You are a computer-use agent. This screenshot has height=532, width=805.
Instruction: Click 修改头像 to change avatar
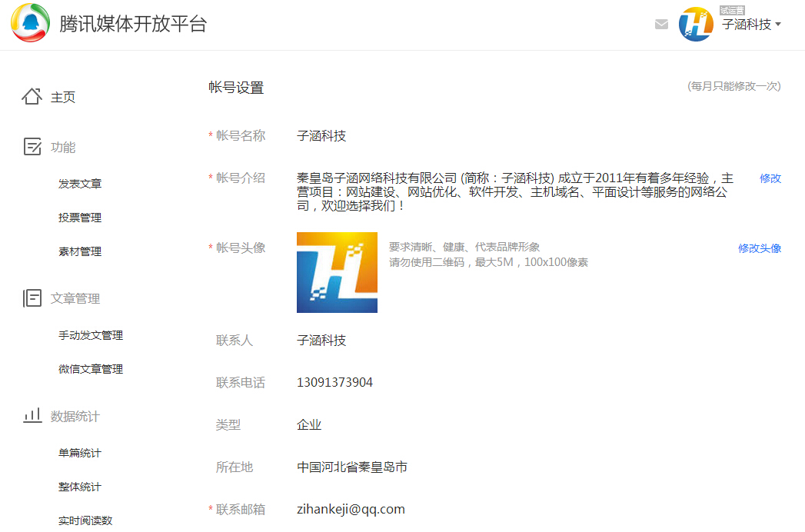760,248
